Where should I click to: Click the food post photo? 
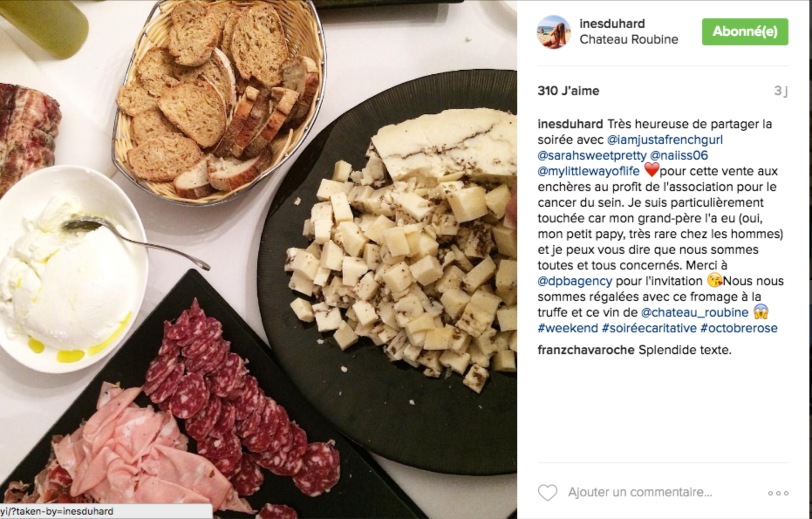[x=258, y=259]
